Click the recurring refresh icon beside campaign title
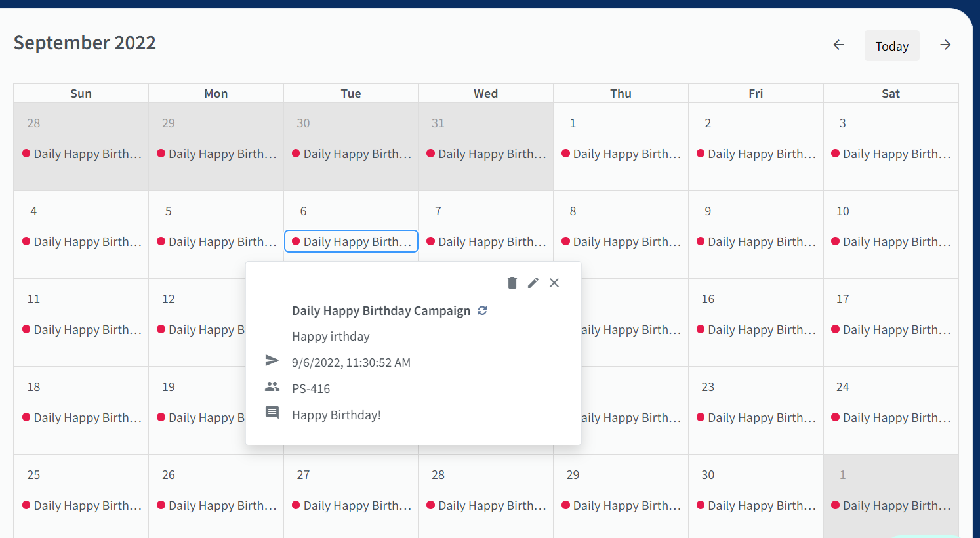The width and height of the screenshot is (980, 538). [x=482, y=311]
